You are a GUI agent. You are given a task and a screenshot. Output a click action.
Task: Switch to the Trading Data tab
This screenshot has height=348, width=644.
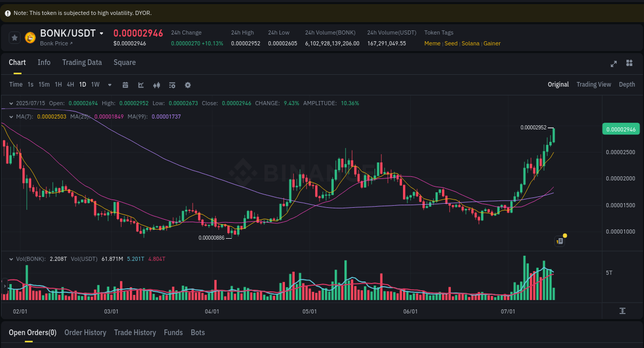click(x=82, y=62)
